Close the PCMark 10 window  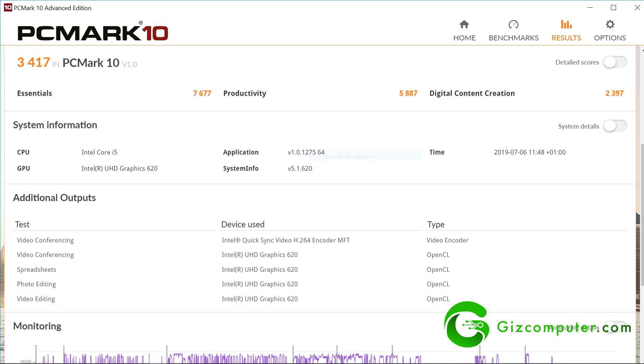[637, 7]
